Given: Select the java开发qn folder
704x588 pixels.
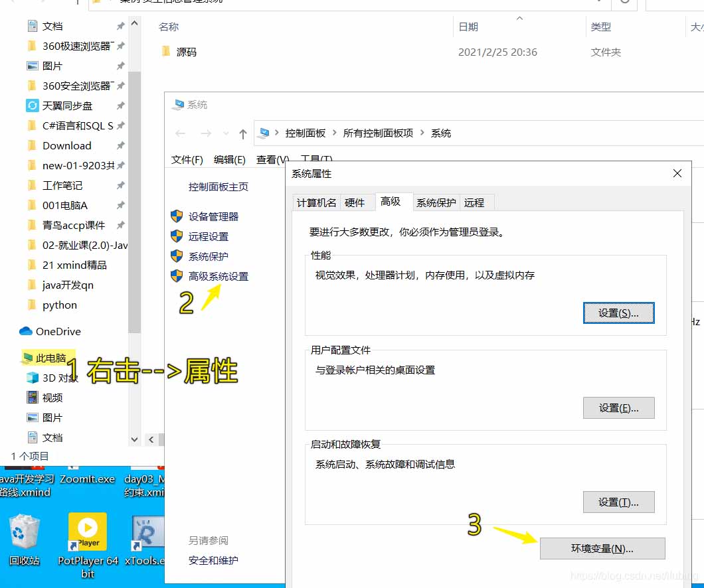Looking at the screenshot, I should (60, 285).
